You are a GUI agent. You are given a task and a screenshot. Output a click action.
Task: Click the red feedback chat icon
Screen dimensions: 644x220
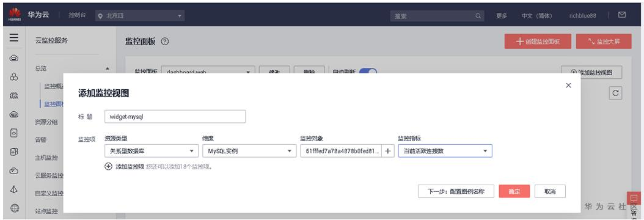(633, 198)
